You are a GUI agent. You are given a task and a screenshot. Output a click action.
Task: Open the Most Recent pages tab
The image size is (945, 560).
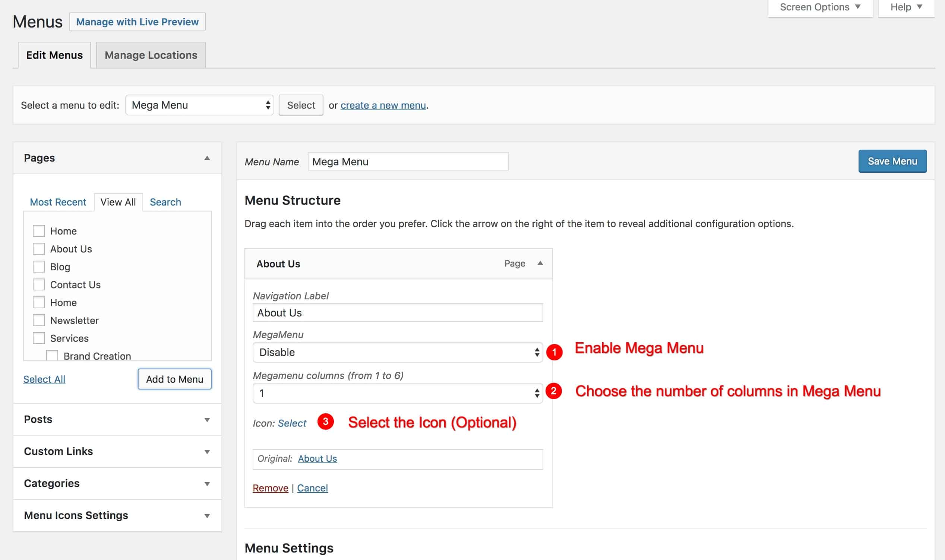click(x=58, y=202)
